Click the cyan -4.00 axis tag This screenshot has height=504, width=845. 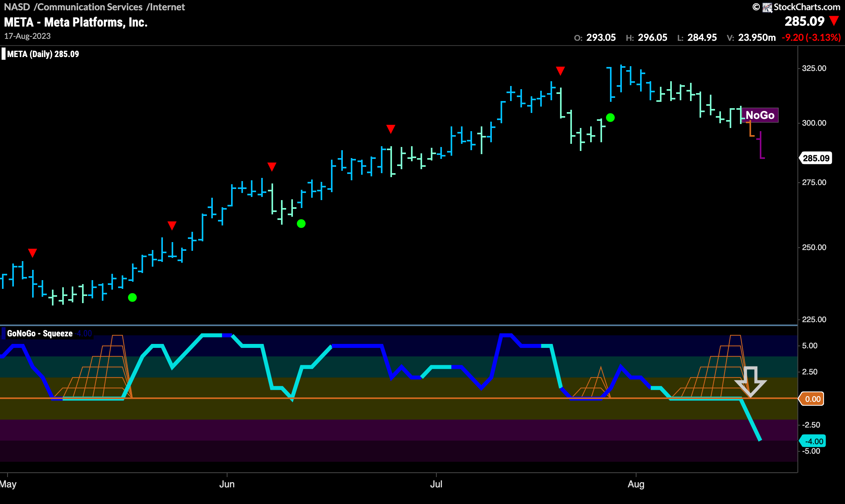tap(813, 441)
